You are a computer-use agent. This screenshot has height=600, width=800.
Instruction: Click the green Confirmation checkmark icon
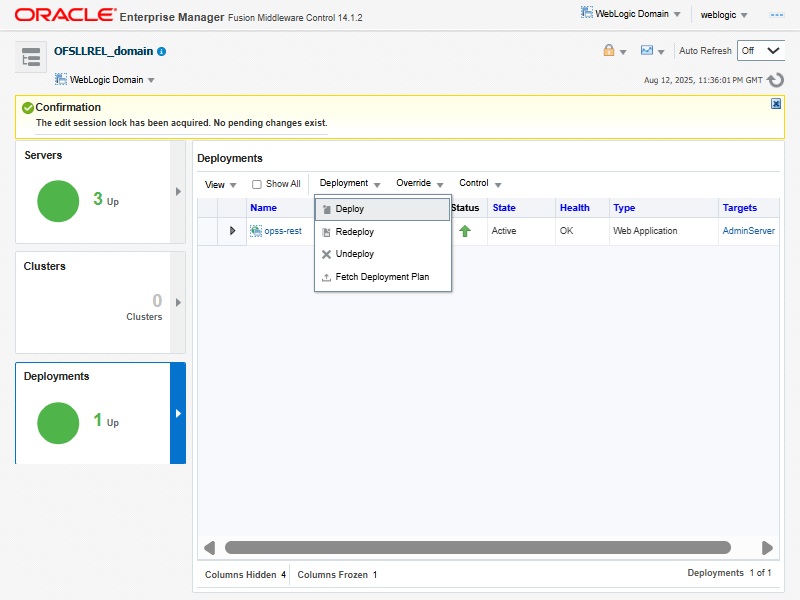(x=28, y=108)
